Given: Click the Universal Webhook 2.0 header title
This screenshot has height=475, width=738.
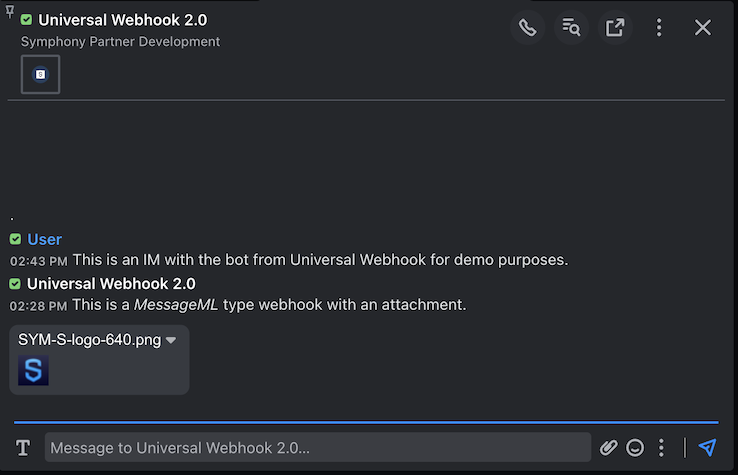Looking at the screenshot, I should tap(122, 20).
